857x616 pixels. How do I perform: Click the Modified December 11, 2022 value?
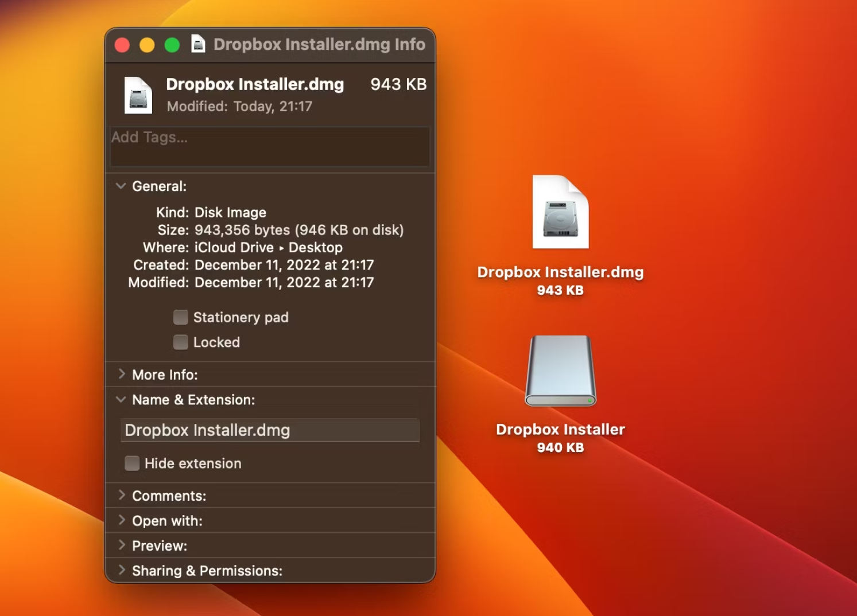tap(284, 282)
